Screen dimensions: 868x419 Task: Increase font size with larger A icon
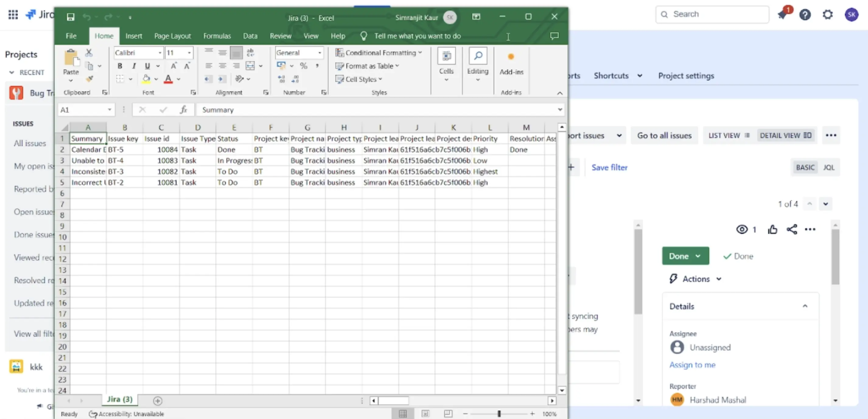pyautogui.click(x=173, y=66)
